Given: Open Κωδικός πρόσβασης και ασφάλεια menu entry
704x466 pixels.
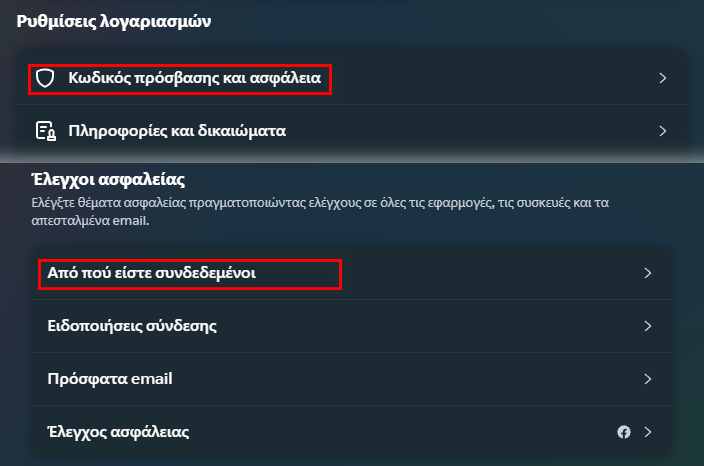Looking at the screenshot, I should tap(352, 78).
